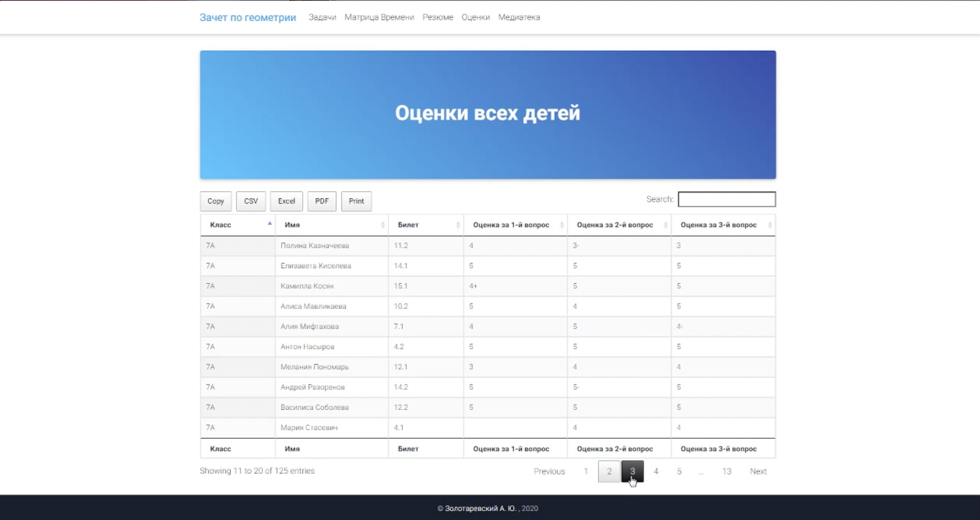This screenshot has width=980, height=520.
Task: Focus the Search input field
Action: (726, 199)
